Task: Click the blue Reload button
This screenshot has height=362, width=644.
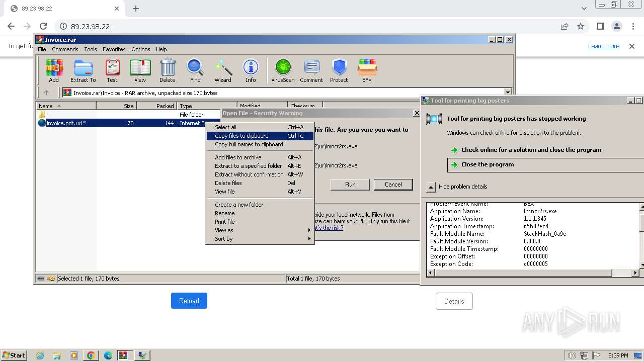Action: (x=189, y=301)
